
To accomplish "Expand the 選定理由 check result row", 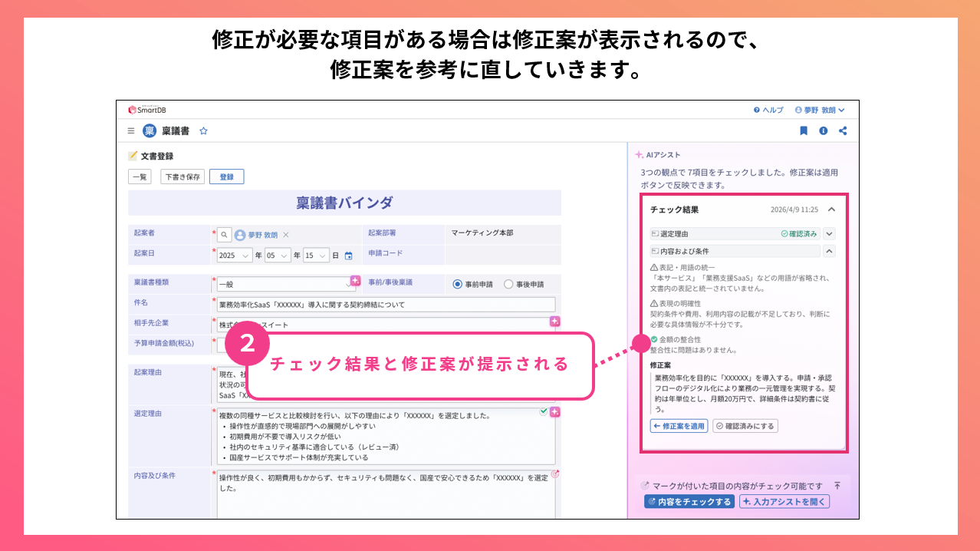I will (x=829, y=233).
